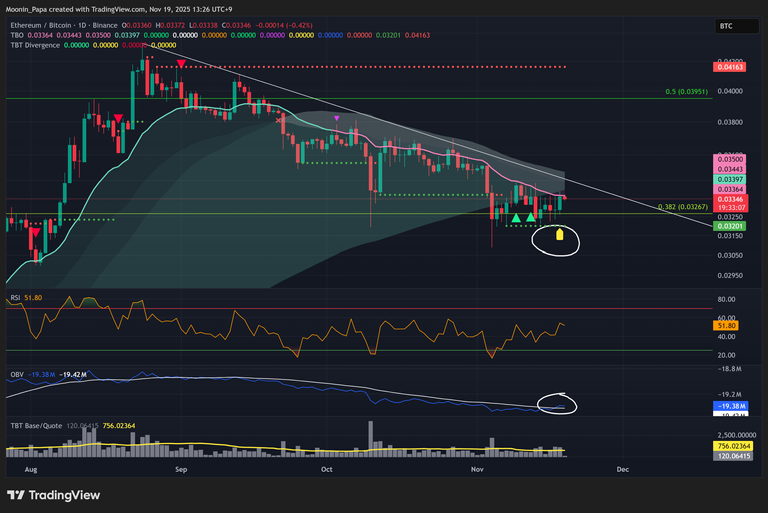The image size is (768, 513).
Task: Click the purple down-triangle signal marker
Action: (337, 118)
